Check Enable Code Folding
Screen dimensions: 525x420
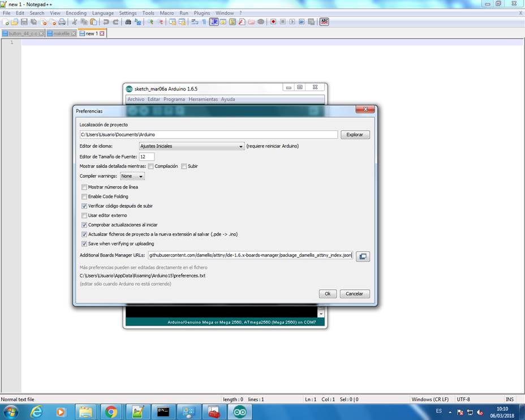84,196
